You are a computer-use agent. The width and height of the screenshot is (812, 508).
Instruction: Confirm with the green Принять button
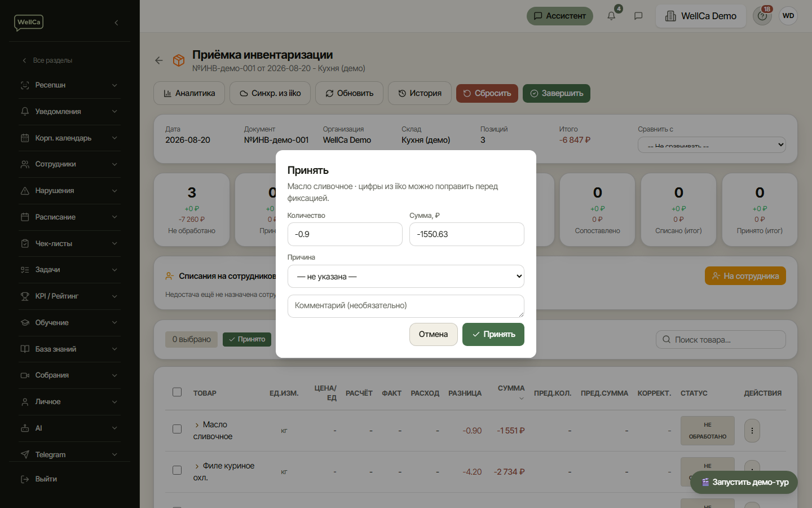pos(493,334)
